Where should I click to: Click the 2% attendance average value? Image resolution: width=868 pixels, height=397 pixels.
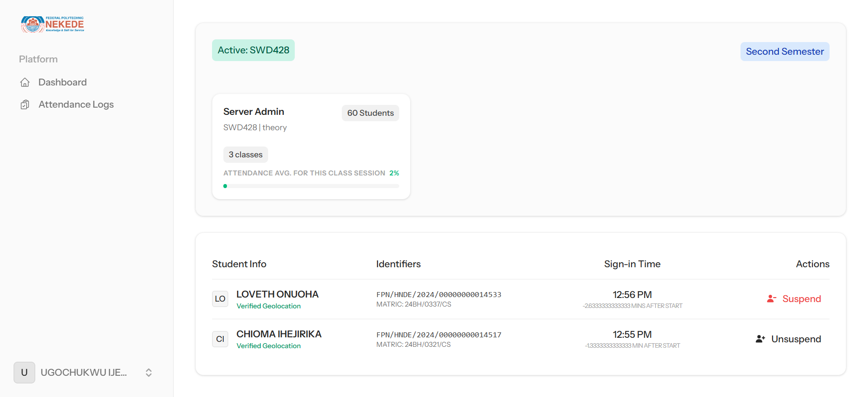pyautogui.click(x=394, y=173)
